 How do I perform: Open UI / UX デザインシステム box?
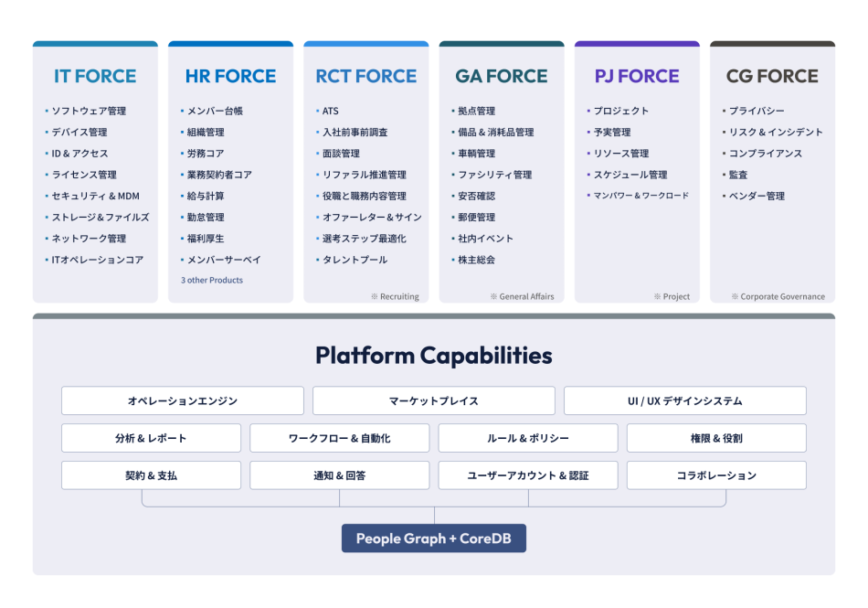685,400
